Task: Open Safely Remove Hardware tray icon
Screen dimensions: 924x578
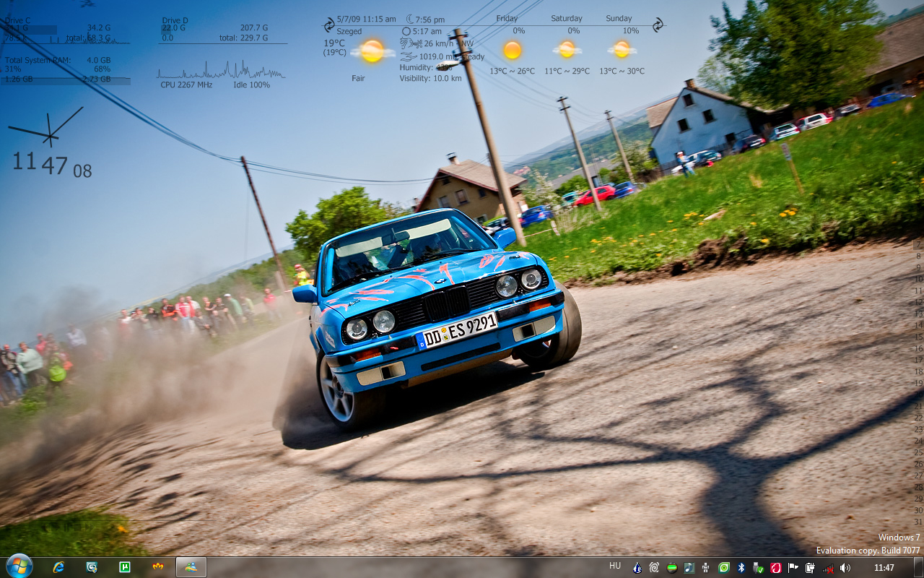Action: point(758,568)
